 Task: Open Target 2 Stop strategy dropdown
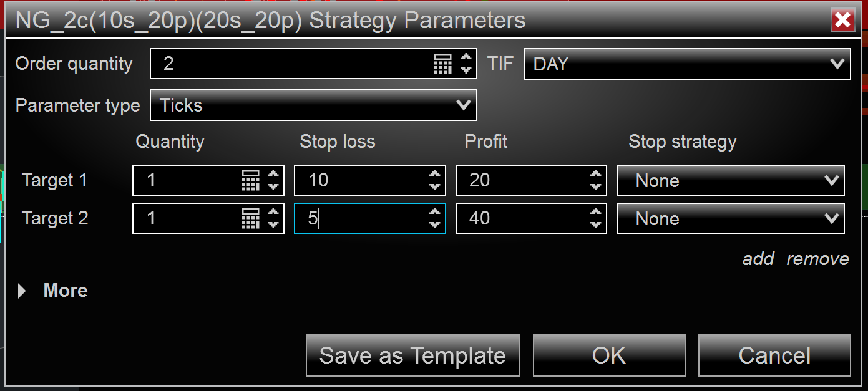pos(730,219)
